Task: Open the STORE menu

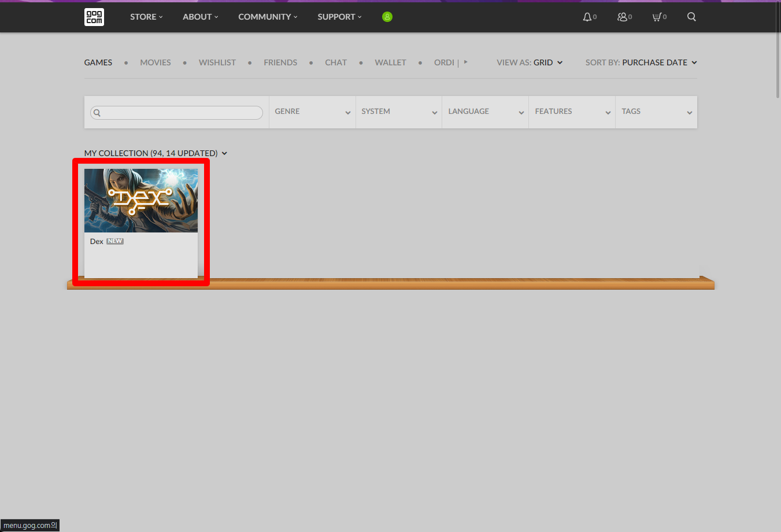Action: point(146,17)
